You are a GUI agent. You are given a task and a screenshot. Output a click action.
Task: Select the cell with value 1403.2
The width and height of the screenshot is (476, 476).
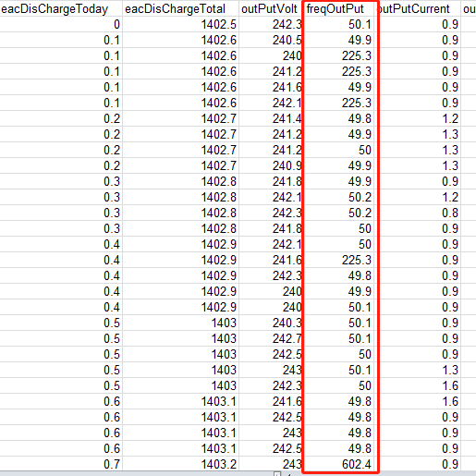180,464
